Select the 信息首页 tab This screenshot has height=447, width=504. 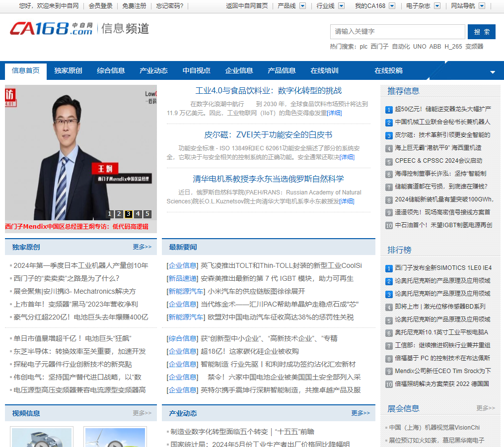click(x=26, y=70)
